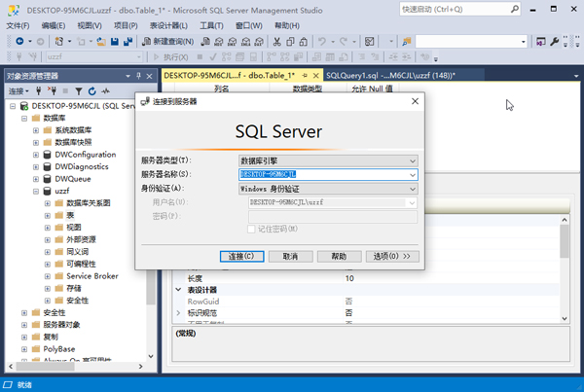This screenshot has width=584, height=392.
Task: Click the 取消 button in dialog
Action: [290, 256]
